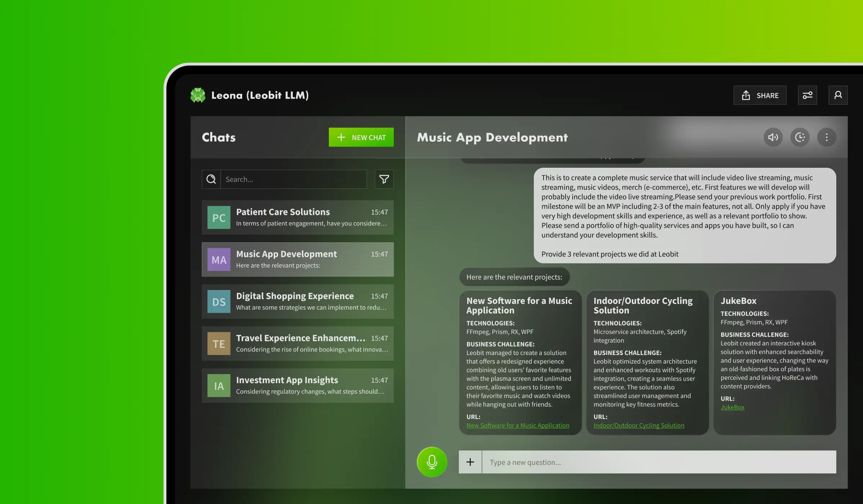
Task: Open Indoor/Outdoor Cycling Solution link
Action: (639, 426)
